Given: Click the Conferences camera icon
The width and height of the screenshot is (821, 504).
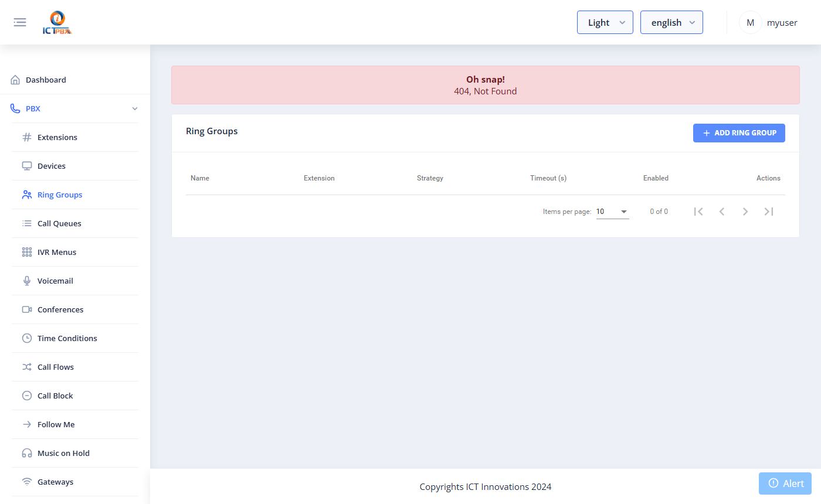Looking at the screenshot, I should pyautogui.click(x=27, y=309).
